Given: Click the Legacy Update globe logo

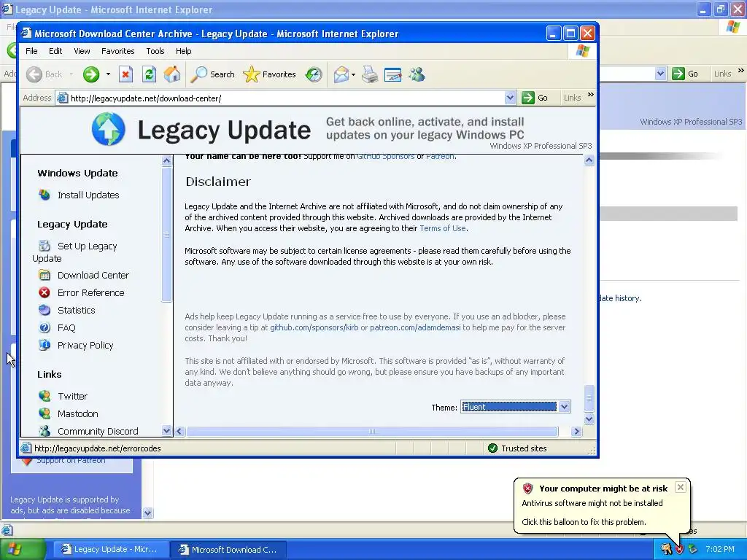Looking at the screenshot, I should click(109, 129).
